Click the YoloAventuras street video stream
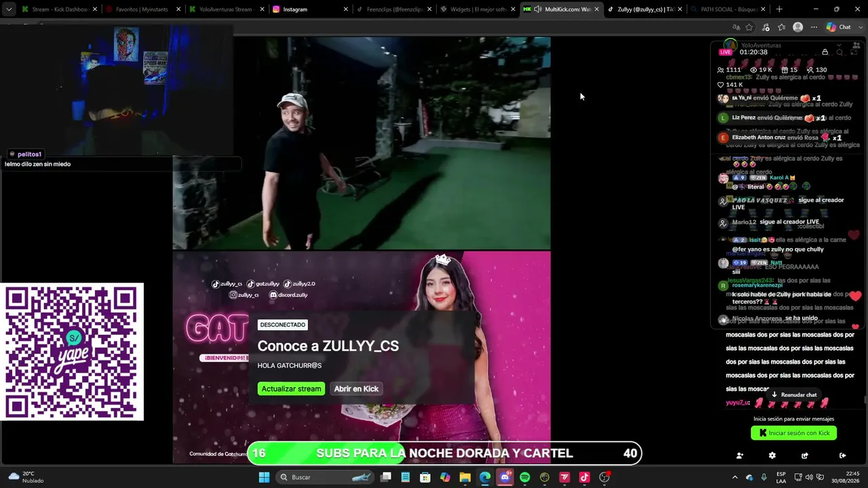 pyautogui.click(x=361, y=144)
